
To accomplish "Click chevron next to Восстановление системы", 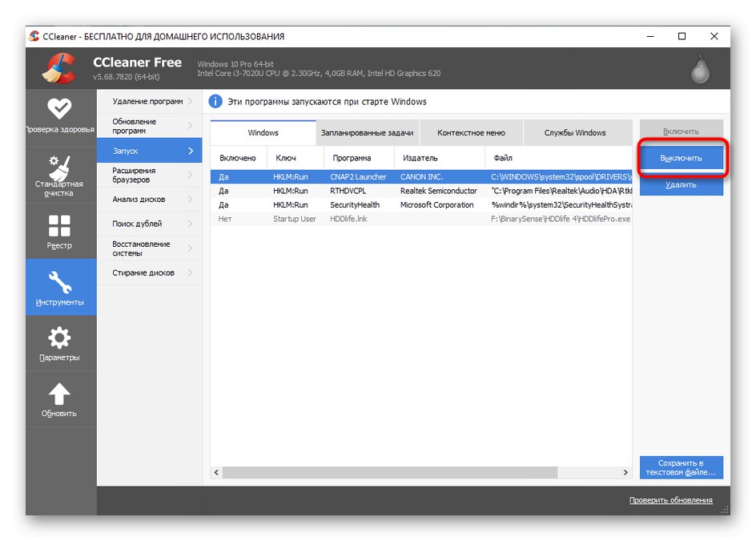I will point(191,248).
